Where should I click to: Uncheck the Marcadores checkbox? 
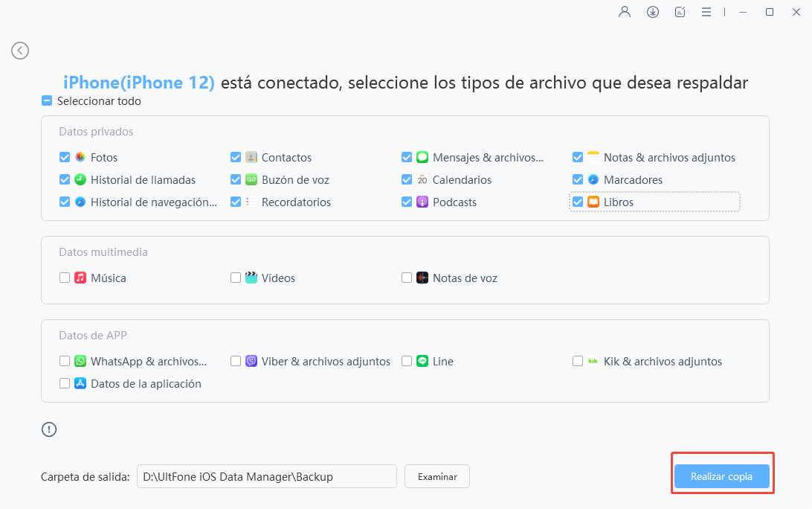coord(578,179)
